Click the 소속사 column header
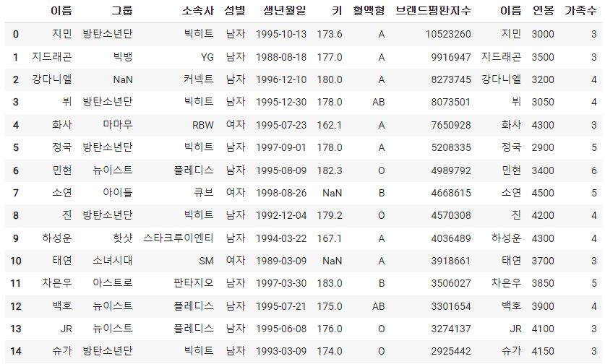 pos(197,10)
